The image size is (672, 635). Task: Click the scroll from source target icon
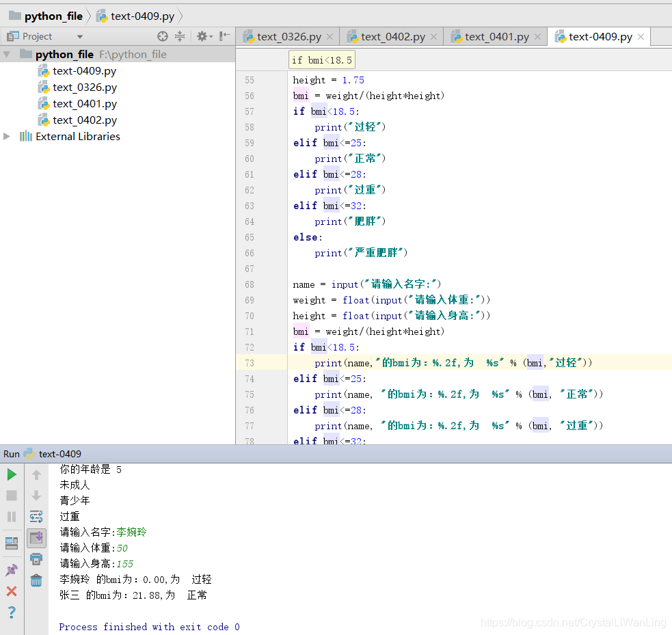(163, 36)
